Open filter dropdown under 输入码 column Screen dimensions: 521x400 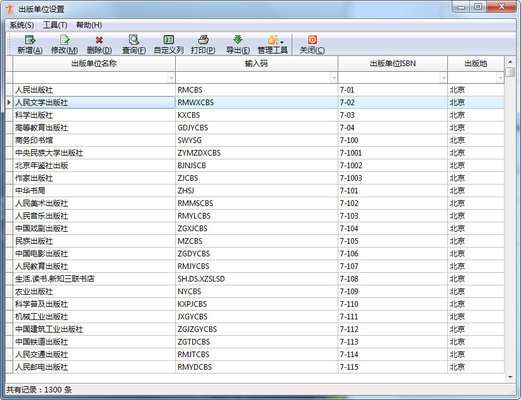333,78
